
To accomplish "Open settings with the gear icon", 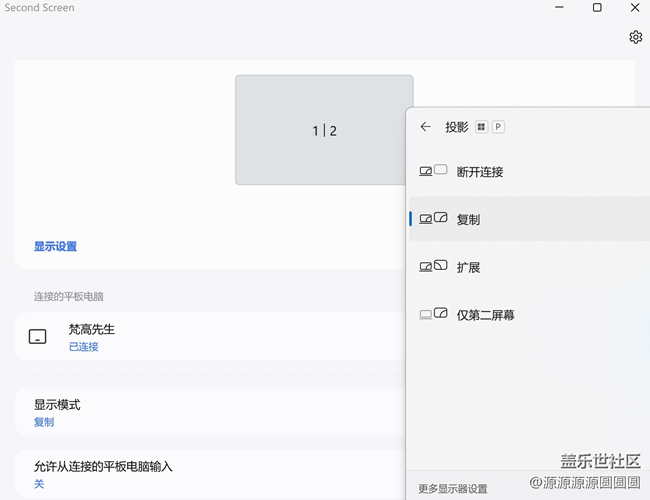I will (x=635, y=37).
